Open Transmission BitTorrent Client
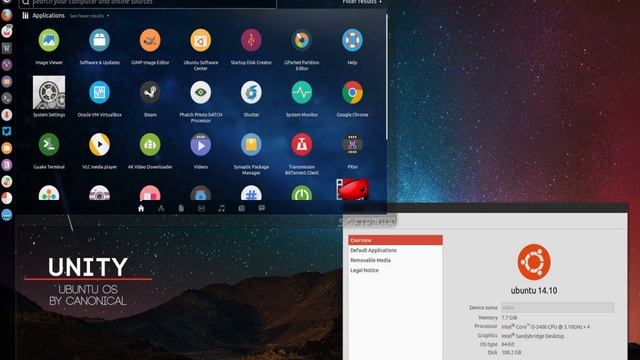The width and height of the screenshot is (640, 360). click(x=302, y=145)
